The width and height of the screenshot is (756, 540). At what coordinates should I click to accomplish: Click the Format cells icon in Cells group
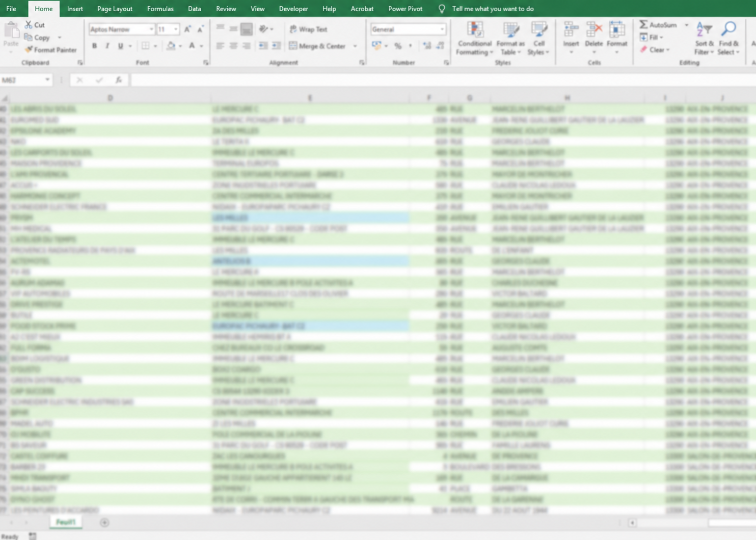click(616, 31)
